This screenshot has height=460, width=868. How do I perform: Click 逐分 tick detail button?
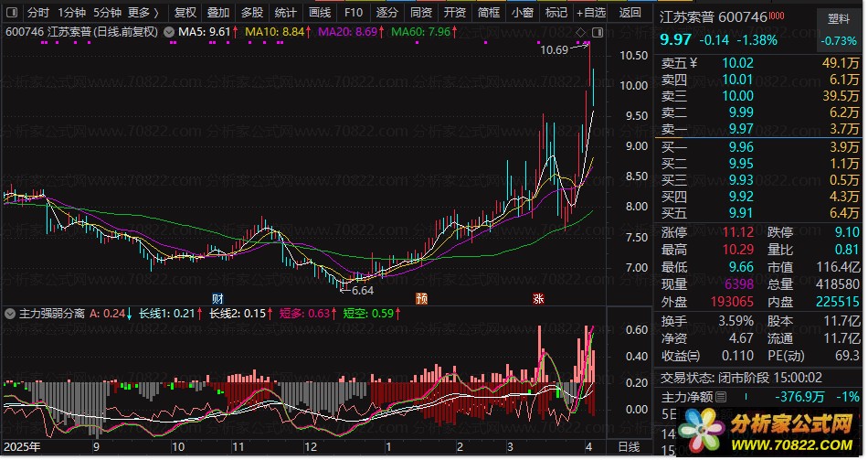click(x=387, y=12)
